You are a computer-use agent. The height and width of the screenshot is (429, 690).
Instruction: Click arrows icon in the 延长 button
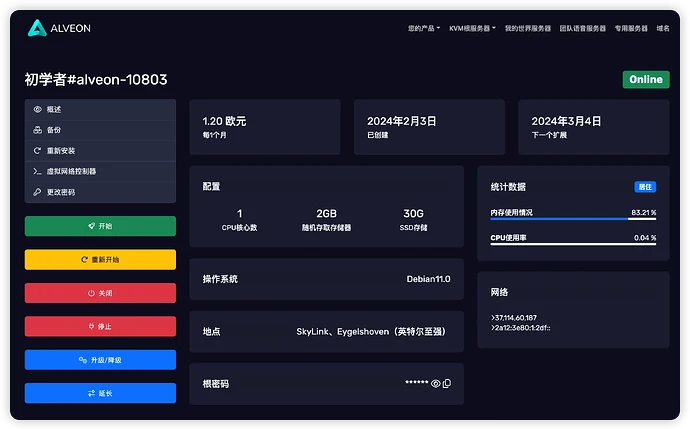92,393
